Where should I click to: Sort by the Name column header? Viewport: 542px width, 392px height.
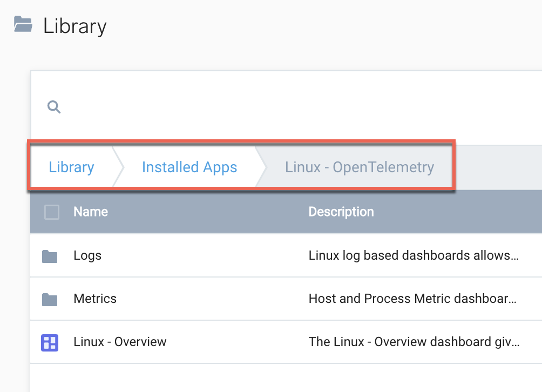pyautogui.click(x=91, y=212)
